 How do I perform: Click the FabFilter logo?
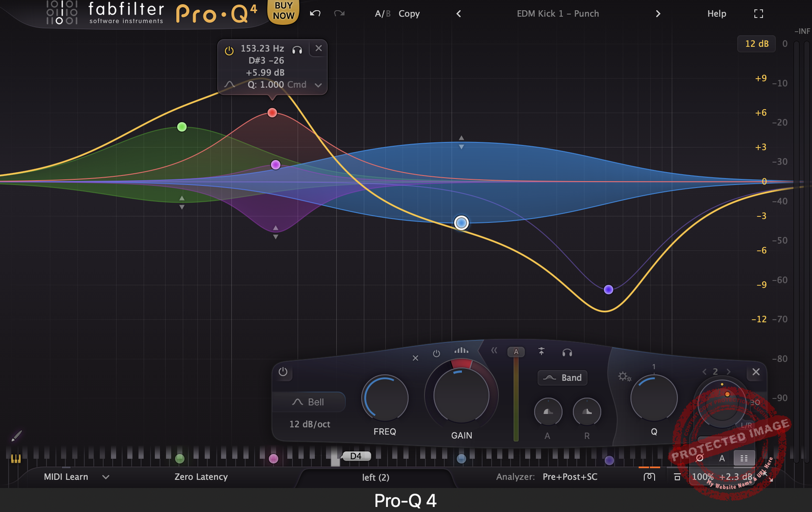[105, 13]
